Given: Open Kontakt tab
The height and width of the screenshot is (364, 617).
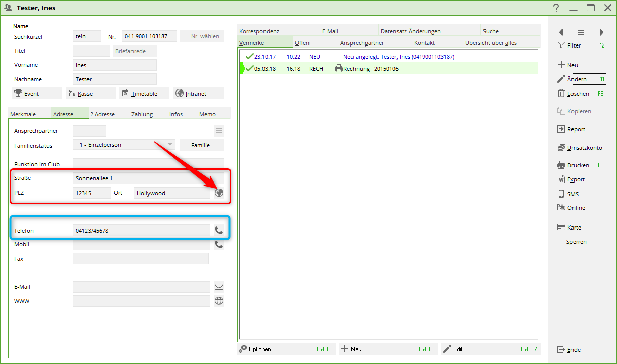Looking at the screenshot, I should tap(437, 42).
